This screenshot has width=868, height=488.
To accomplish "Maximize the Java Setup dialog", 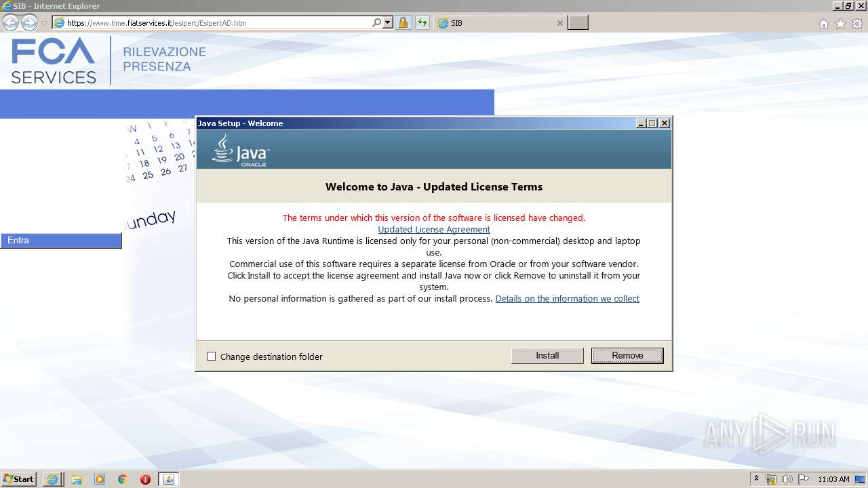I will [x=652, y=123].
